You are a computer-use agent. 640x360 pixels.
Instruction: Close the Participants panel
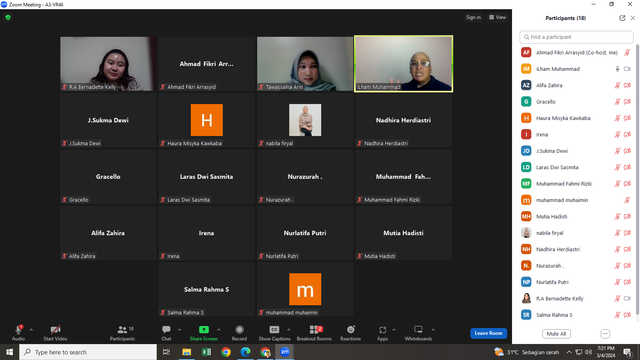click(633, 18)
